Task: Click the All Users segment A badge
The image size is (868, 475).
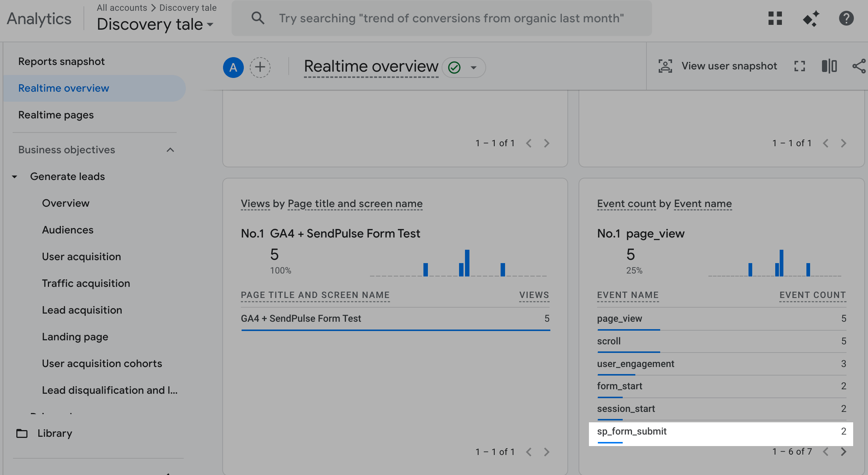Action: pyautogui.click(x=233, y=67)
